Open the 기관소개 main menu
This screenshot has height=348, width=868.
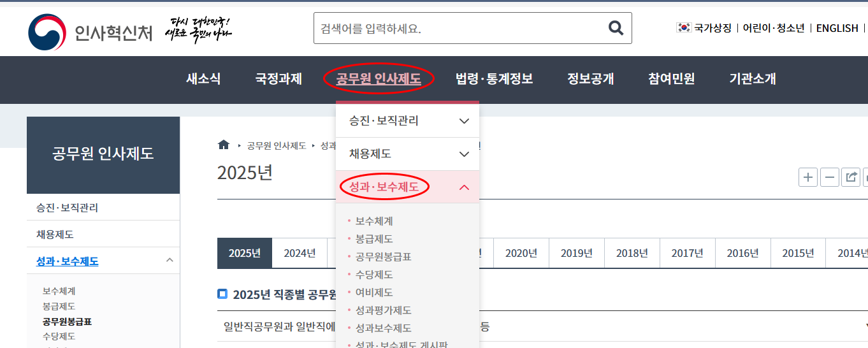(x=753, y=79)
